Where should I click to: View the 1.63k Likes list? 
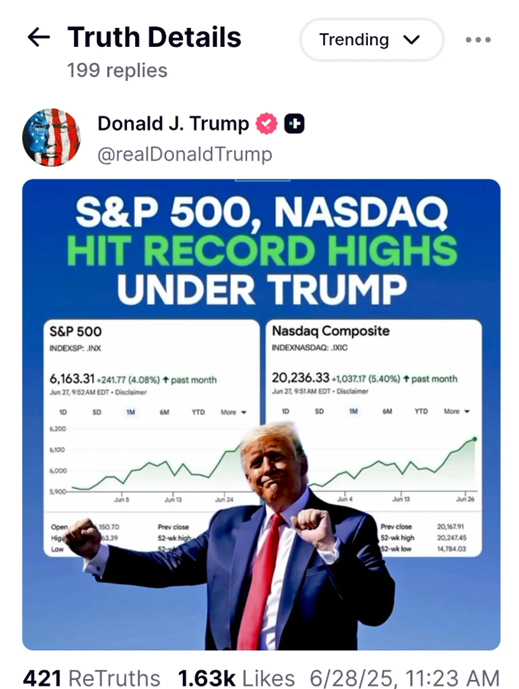236,678
